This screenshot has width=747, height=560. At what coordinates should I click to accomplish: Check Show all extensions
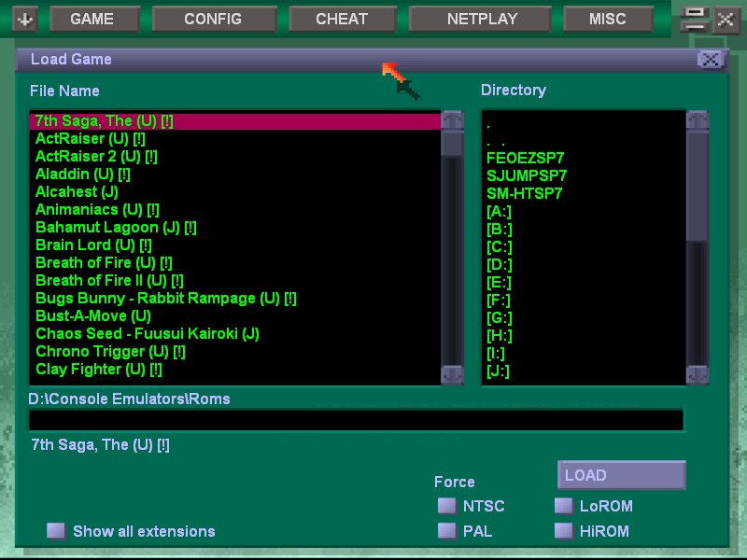[x=56, y=531]
